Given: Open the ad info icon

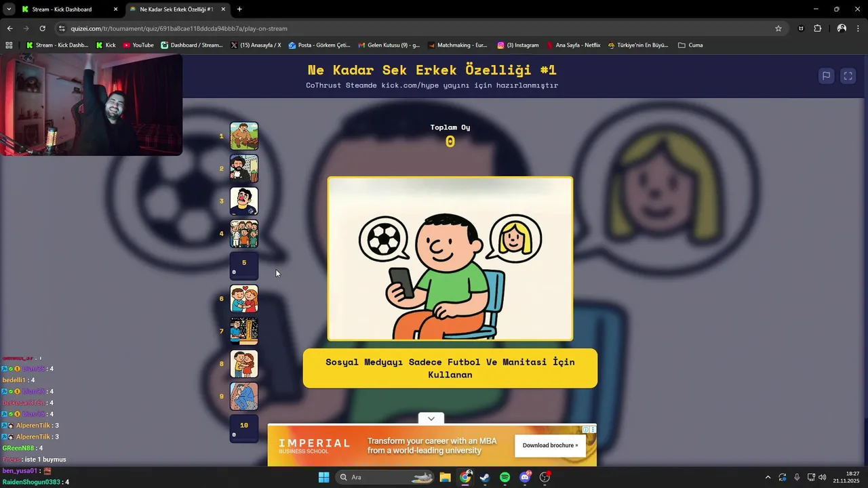Looking at the screenshot, I should pyautogui.click(x=587, y=429).
